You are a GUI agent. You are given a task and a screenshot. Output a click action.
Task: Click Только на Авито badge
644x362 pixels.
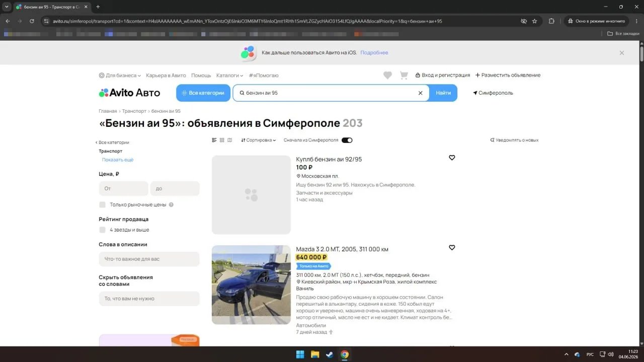tap(313, 266)
